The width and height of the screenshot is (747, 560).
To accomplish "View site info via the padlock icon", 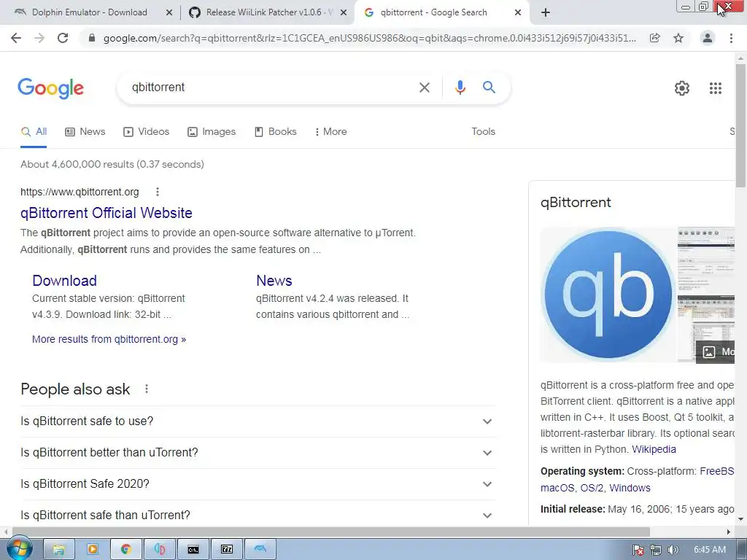I will coord(91,38).
